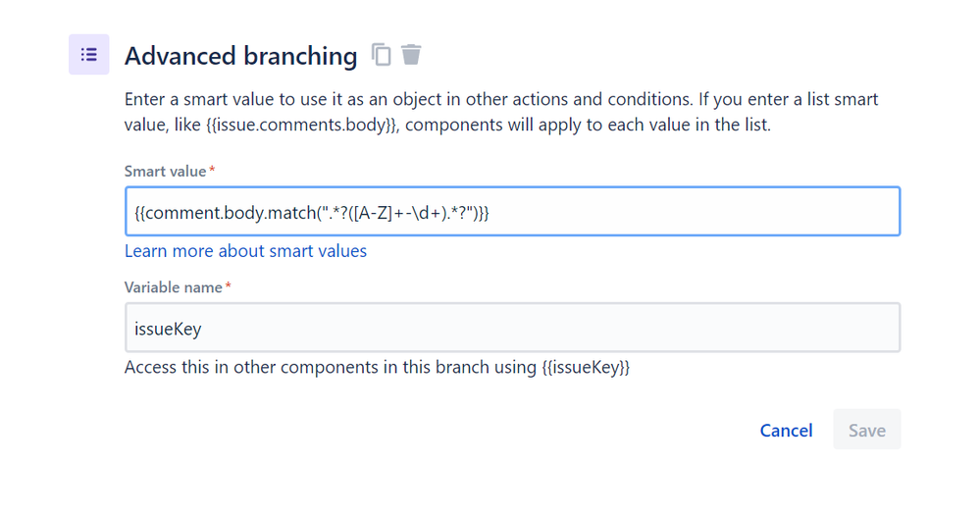980x514 pixels.
Task: Click the red asterisk beside Variable name
Action: [x=229, y=285]
